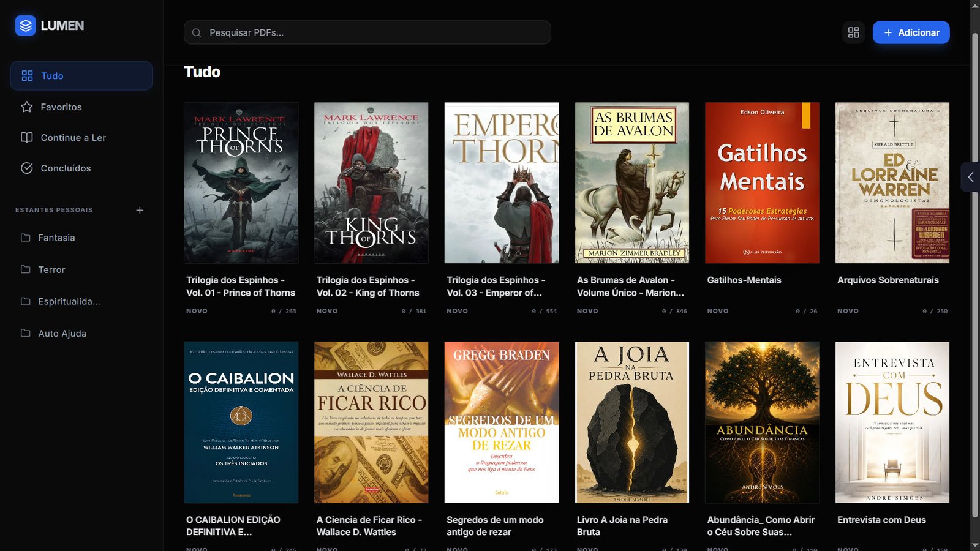Open the Gatilhos Mentais cover
The height and width of the screenshot is (551, 980).
762,183
